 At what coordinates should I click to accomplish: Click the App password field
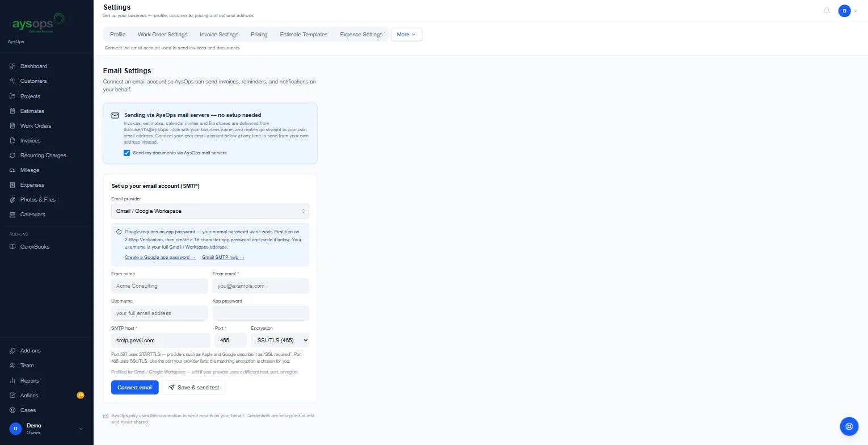[261, 313]
